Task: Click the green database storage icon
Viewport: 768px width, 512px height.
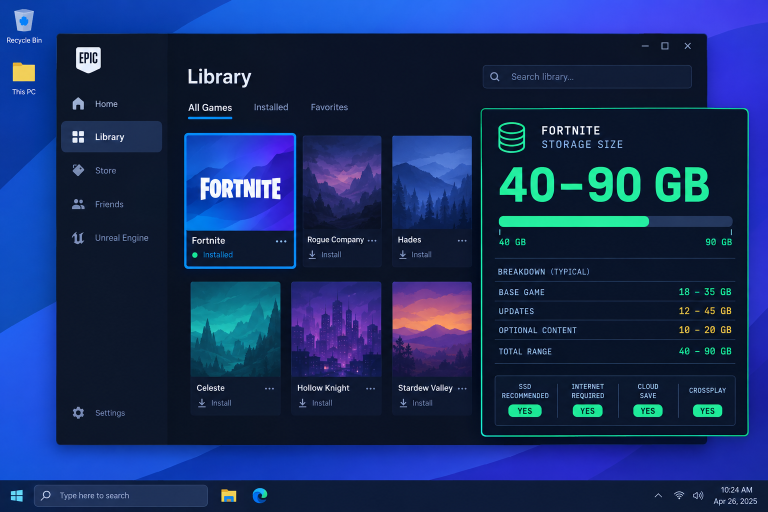Action: point(512,138)
